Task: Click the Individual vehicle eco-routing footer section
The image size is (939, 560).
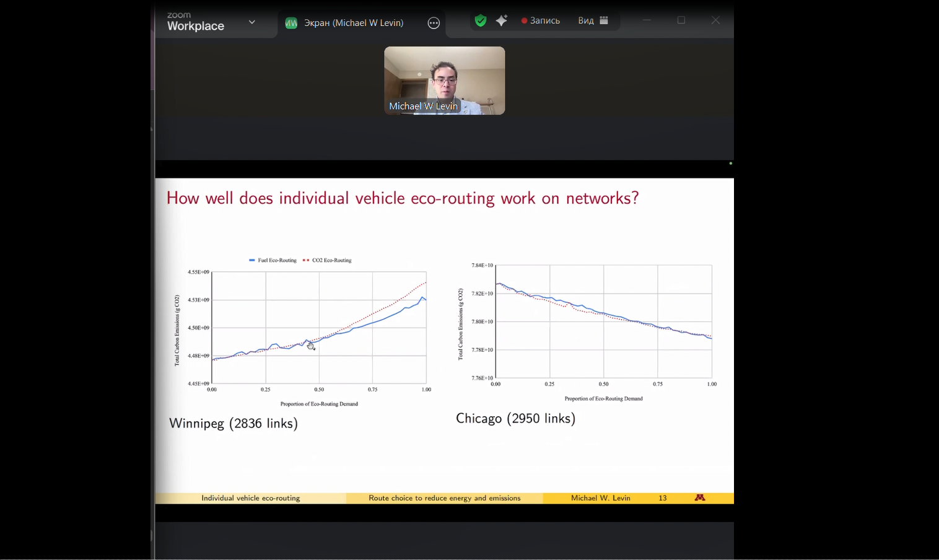Action: click(x=250, y=498)
